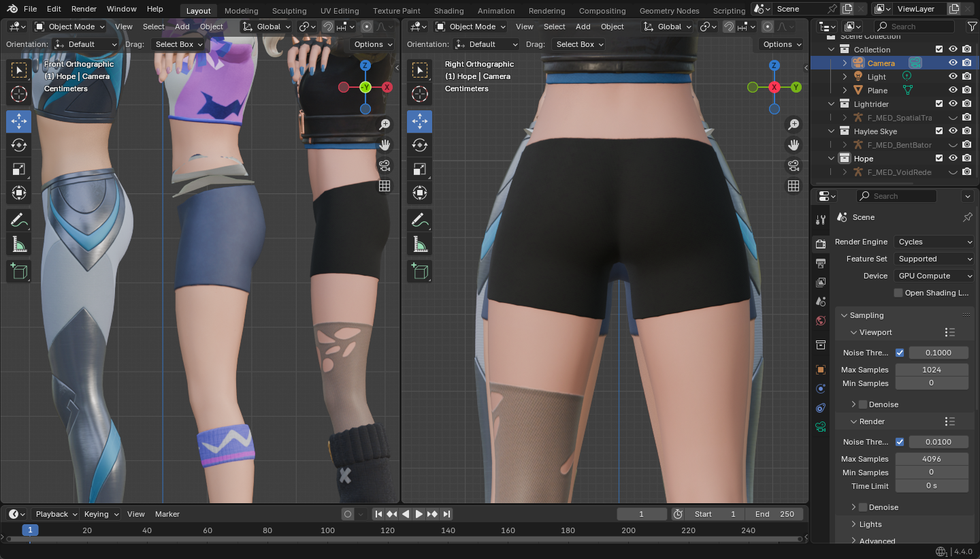The height and width of the screenshot is (559, 980).
Task: Open the Playback popover in timeline
Action: (55, 514)
